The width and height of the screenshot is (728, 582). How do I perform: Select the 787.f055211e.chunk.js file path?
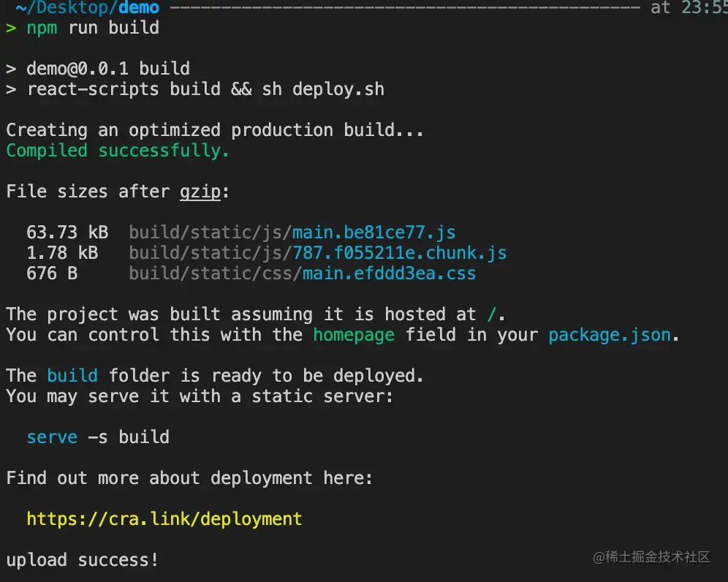coord(318,253)
